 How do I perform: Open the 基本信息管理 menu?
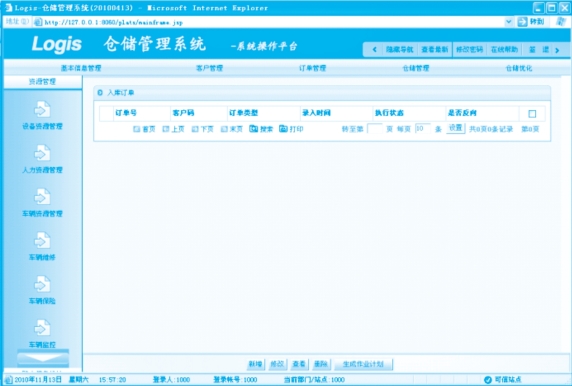[81, 68]
